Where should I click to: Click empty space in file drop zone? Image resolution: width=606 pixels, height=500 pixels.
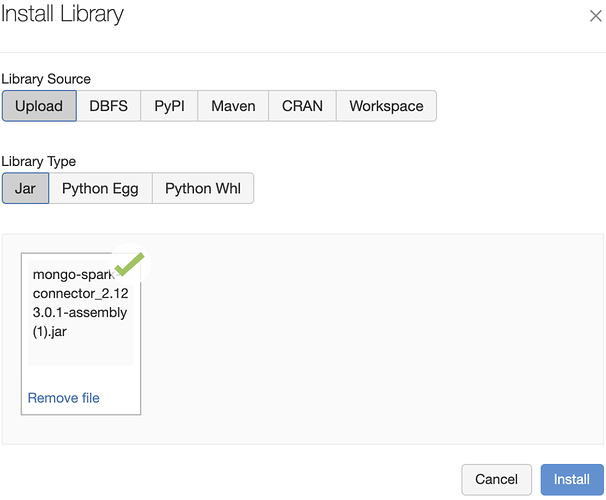coord(370,340)
